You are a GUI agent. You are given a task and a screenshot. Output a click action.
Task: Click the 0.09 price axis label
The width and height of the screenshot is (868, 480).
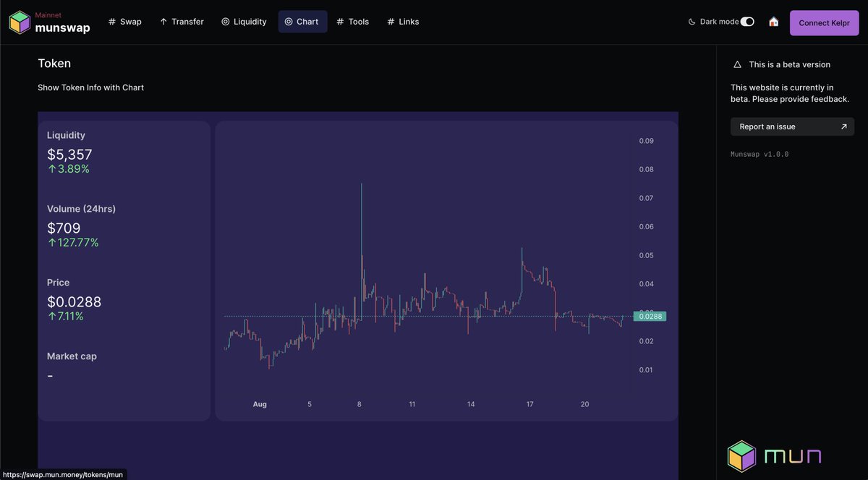click(646, 141)
